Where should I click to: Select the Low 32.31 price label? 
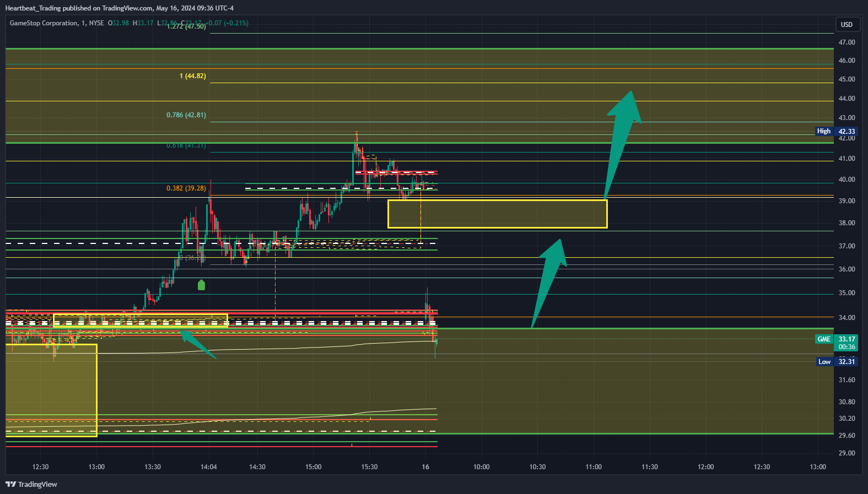[x=836, y=361]
